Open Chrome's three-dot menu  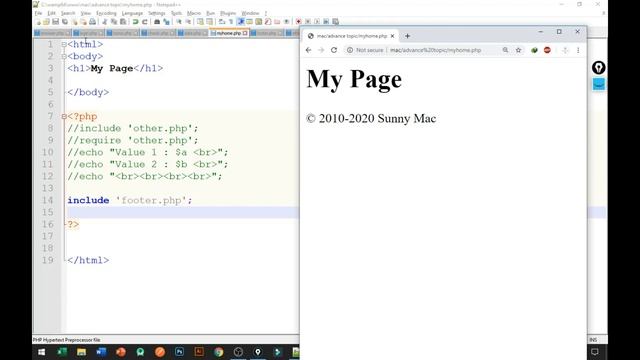[578, 50]
